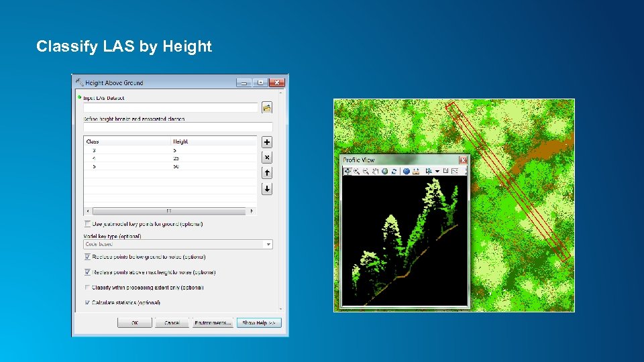Click the edit classification icon in Profile View
644x362 pixels.
pos(429,171)
